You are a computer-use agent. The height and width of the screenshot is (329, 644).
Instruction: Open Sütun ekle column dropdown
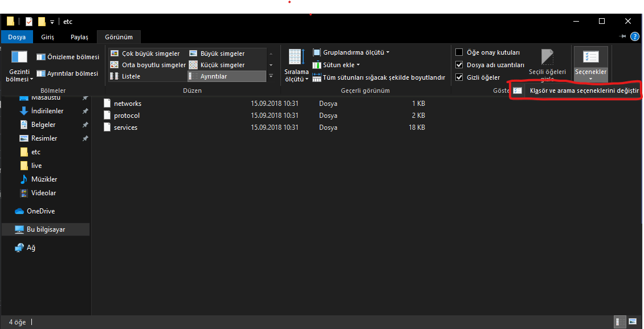pos(336,65)
